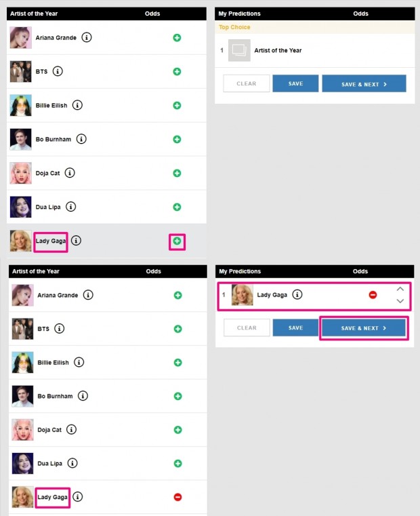Click the empty Artist of the Year placeholder image

click(x=239, y=50)
